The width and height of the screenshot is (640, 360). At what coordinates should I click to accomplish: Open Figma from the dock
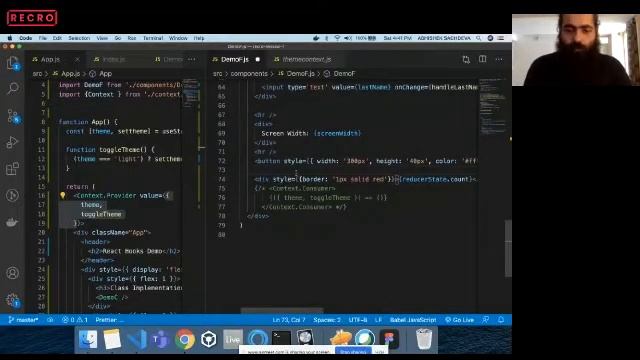[x=389, y=339]
